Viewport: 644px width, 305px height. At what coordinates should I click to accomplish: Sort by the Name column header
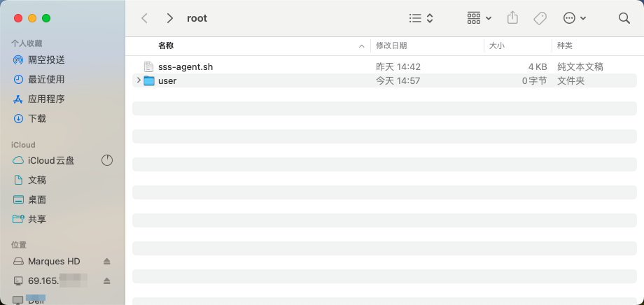(x=166, y=45)
